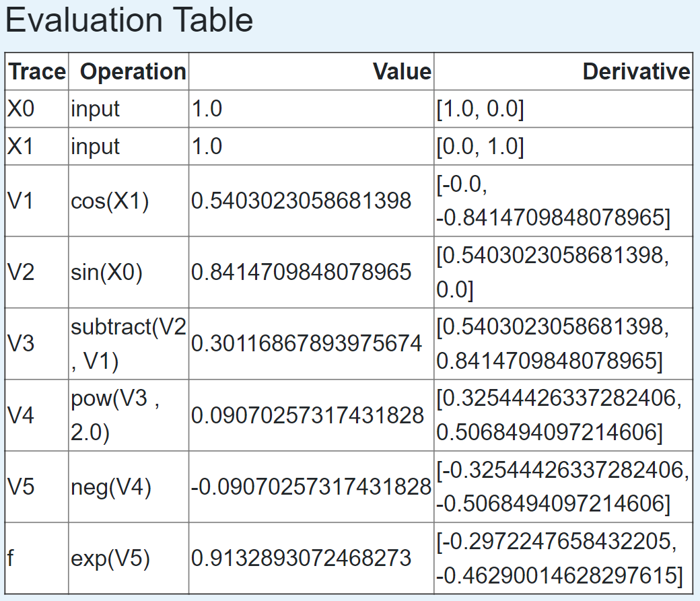700x601 pixels.
Task: Click the input operation in row X0
Action: [129, 108]
